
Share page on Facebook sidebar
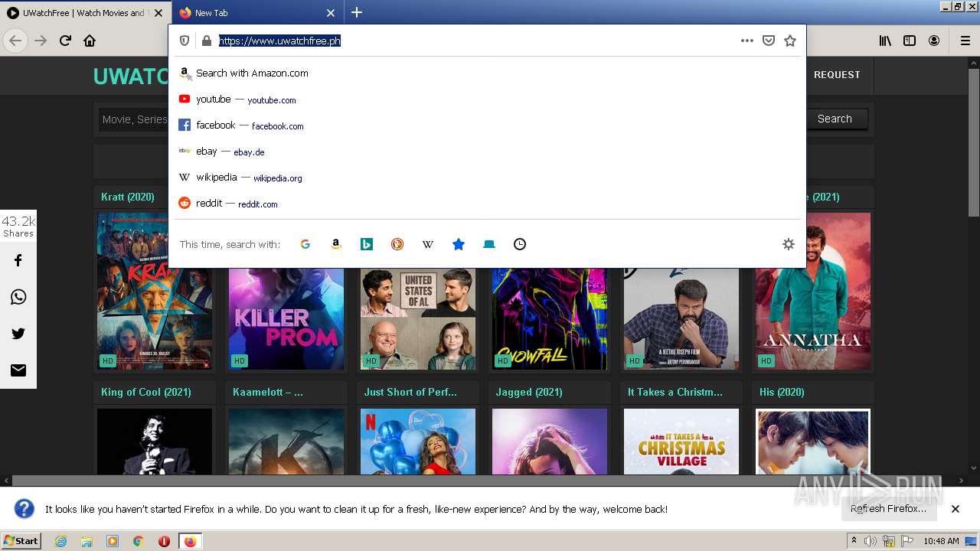[x=18, y=260]
